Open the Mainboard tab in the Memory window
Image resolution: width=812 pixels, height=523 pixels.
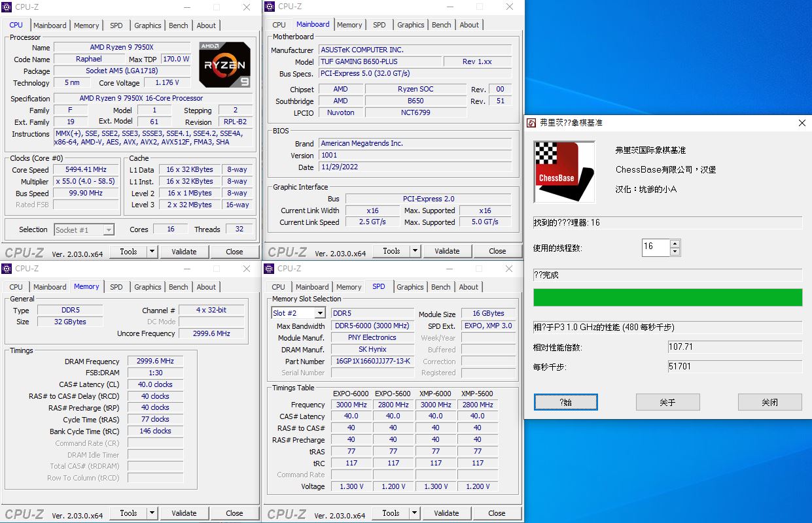click(50, 287)
